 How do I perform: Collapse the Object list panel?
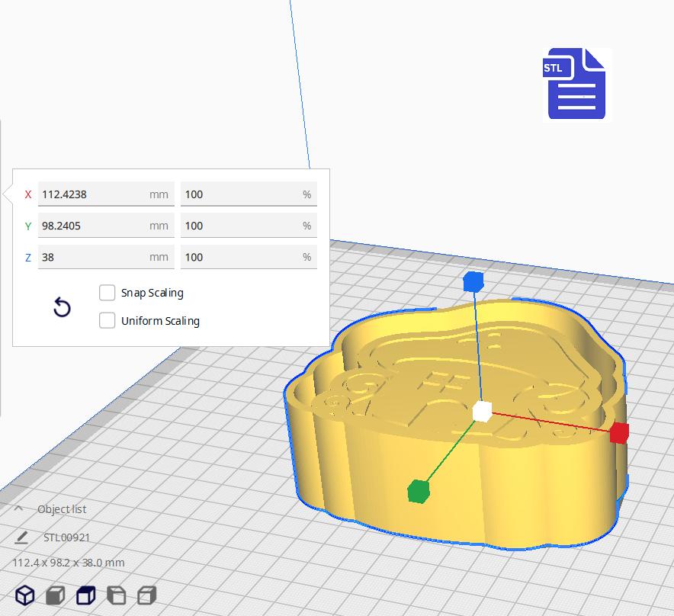click(18, 509)
